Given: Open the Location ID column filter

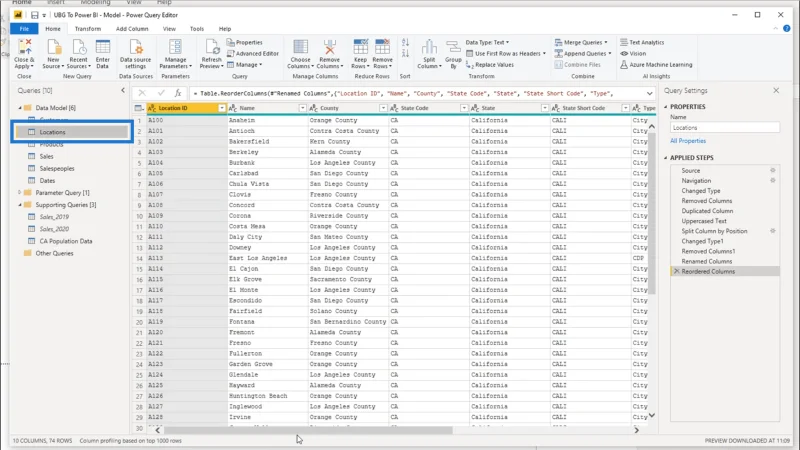Looking at the screenshot, I should point(222,108).
